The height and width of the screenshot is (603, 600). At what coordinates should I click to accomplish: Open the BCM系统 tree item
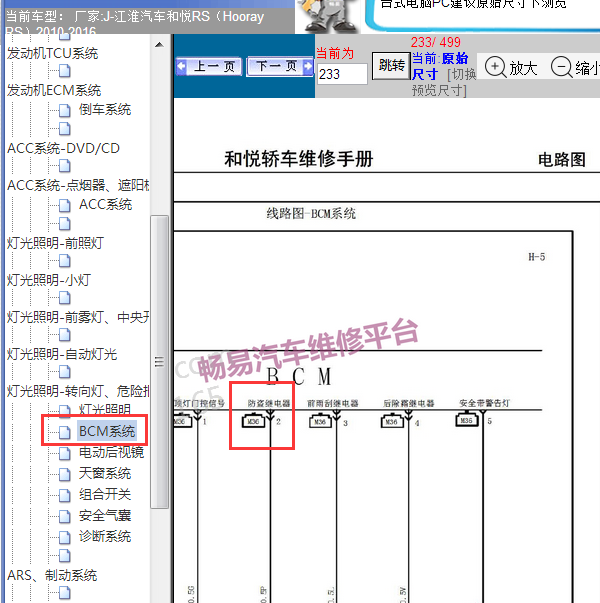[107, 431]
